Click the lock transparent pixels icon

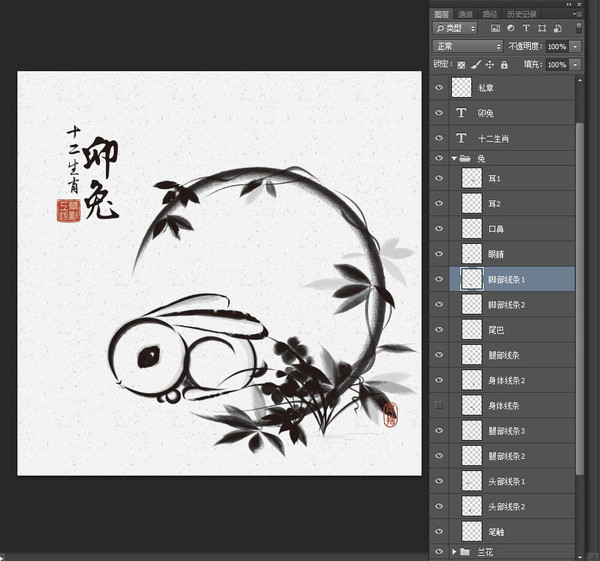point(461,65)
